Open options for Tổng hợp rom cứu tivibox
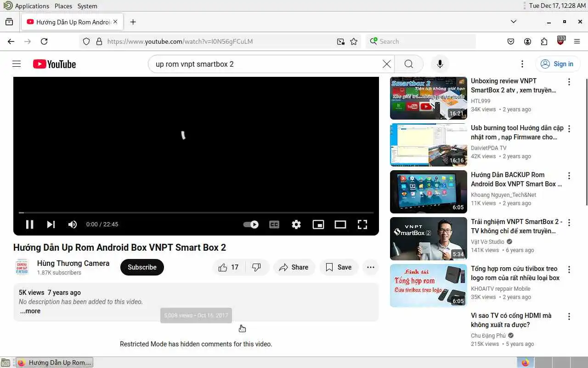The height and width of the screenshot is (368, 588). point(569,270)
